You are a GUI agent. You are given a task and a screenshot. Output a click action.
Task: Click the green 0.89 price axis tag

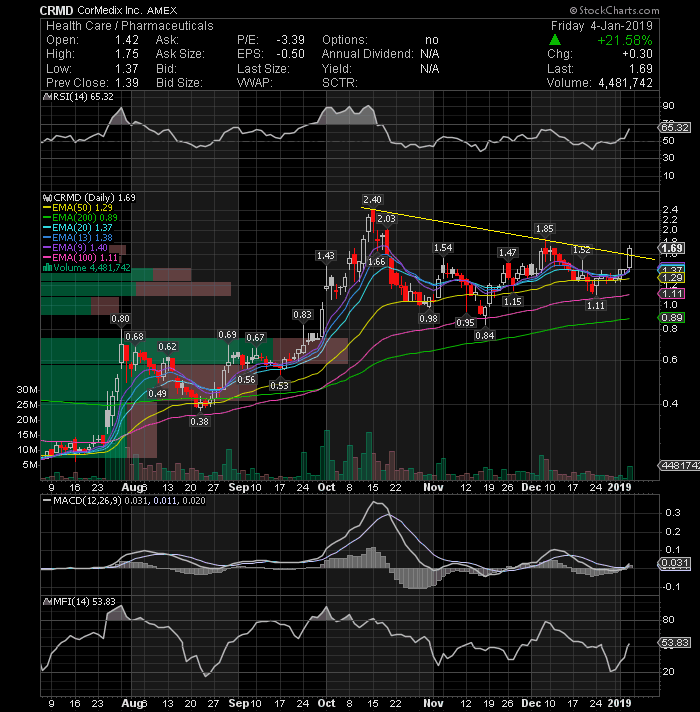[672, 317]
